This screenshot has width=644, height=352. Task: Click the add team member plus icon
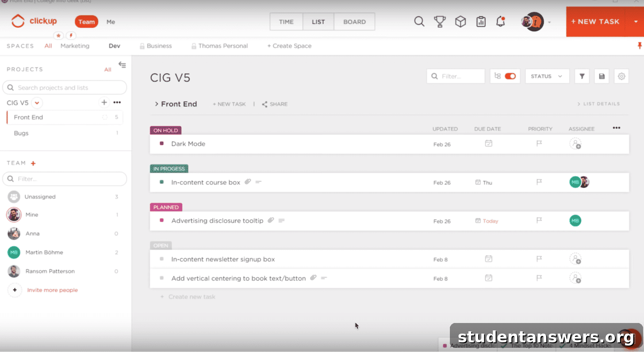point(33,163)
